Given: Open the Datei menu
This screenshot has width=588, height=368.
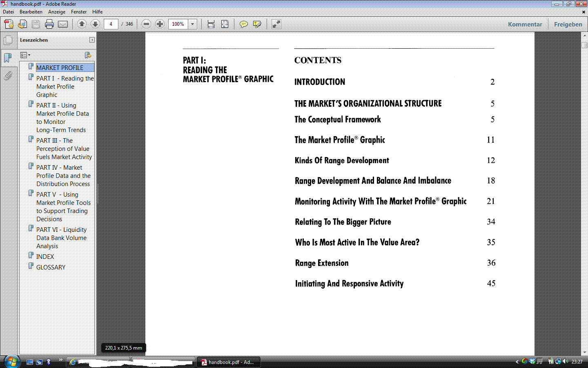Looking at the screenshot, I should (8, 12).
